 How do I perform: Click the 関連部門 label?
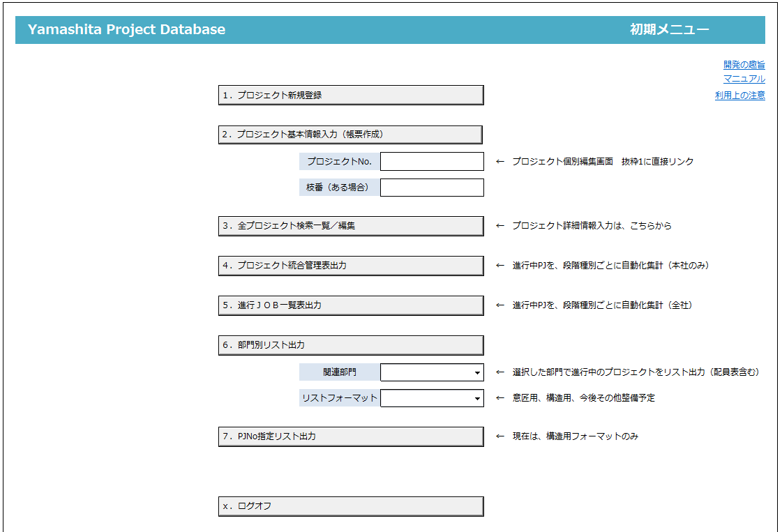[339, 372]
